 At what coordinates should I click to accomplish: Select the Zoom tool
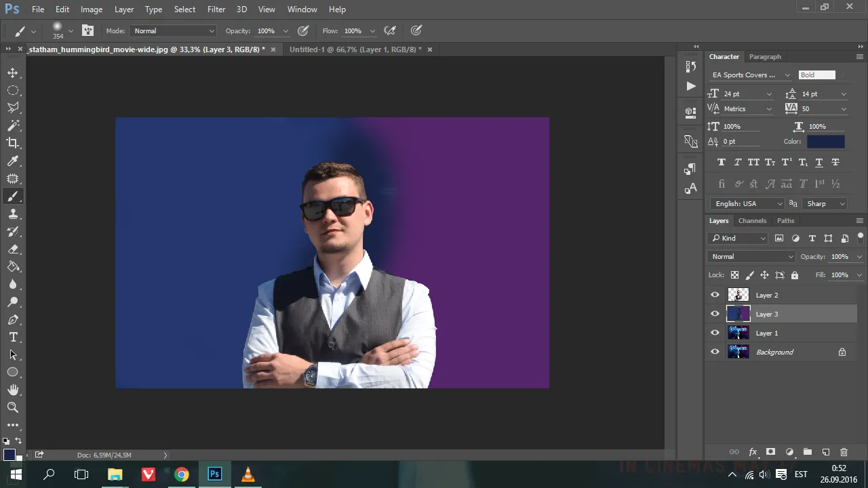point(13,407)
